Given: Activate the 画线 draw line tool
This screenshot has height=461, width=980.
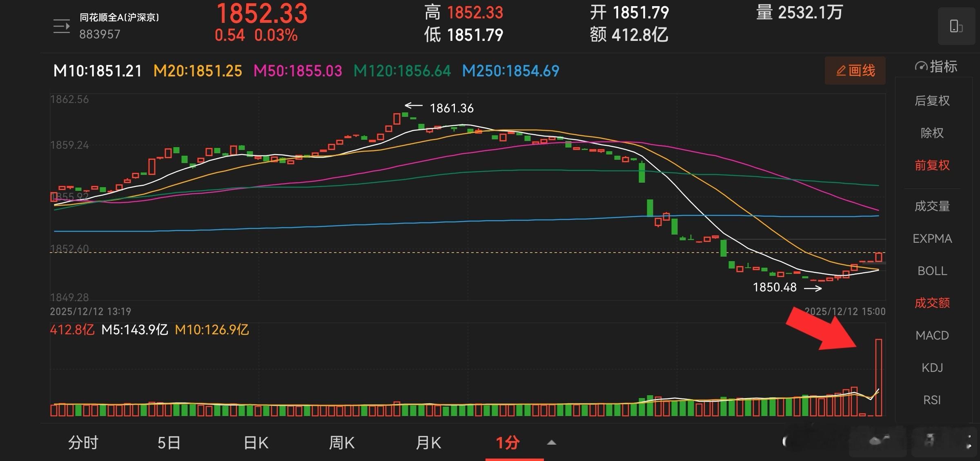Looking at the screenshot, I should click(x=855, y=71).
